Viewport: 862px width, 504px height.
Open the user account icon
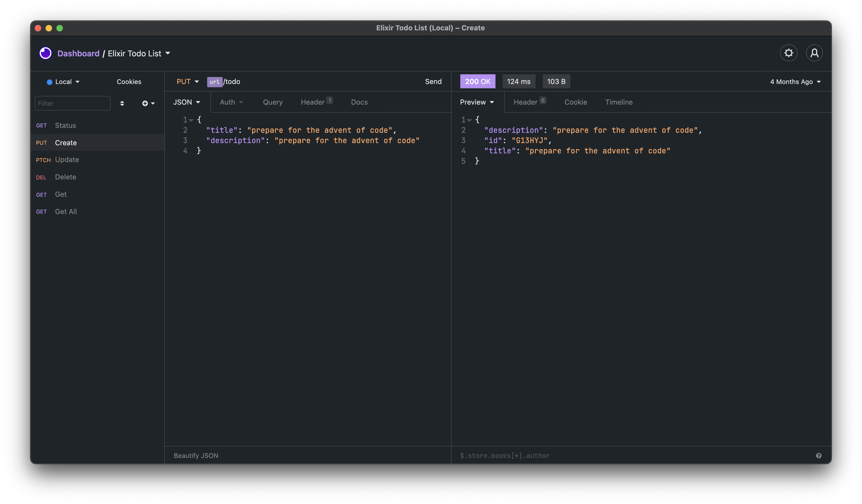[x=815, y=53]
